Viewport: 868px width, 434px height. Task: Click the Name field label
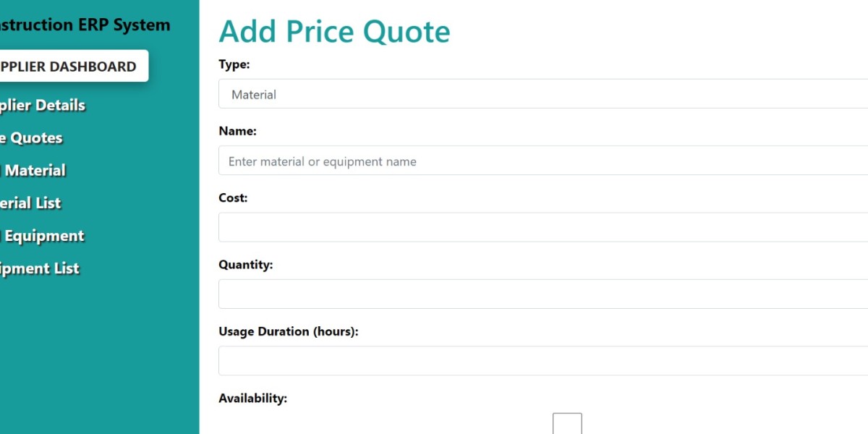[237, 131]
